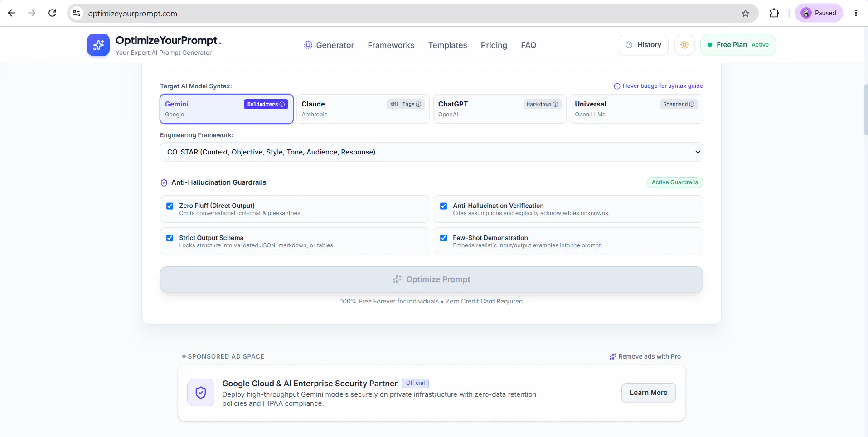Click the Hover badge for syntax guide text

663,86
